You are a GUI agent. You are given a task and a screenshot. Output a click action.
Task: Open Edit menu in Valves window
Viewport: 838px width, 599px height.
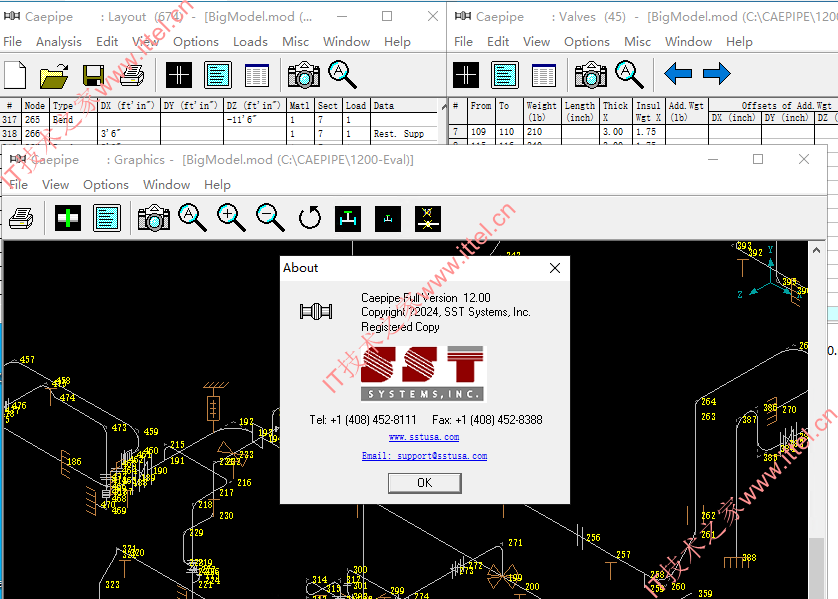[498, 42]
